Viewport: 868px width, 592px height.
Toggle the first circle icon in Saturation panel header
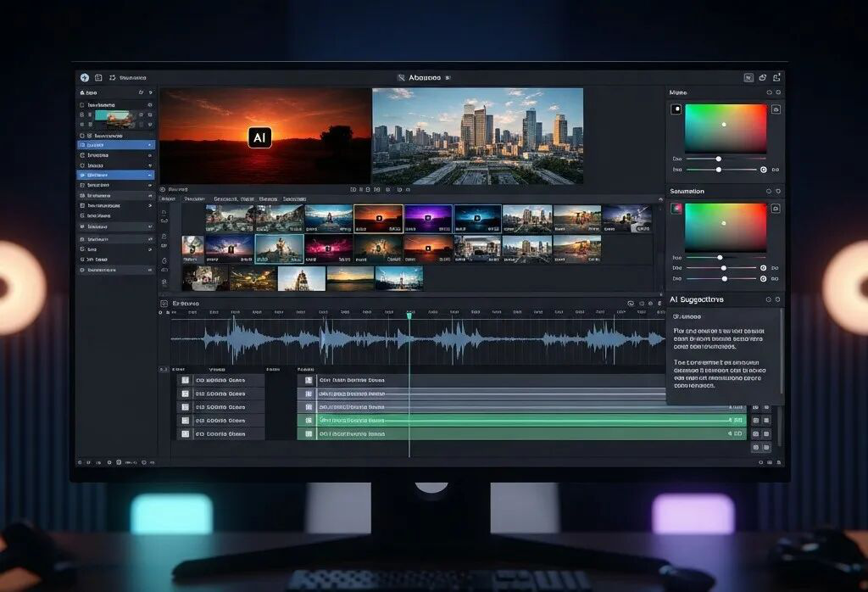(x=769, y=192)
